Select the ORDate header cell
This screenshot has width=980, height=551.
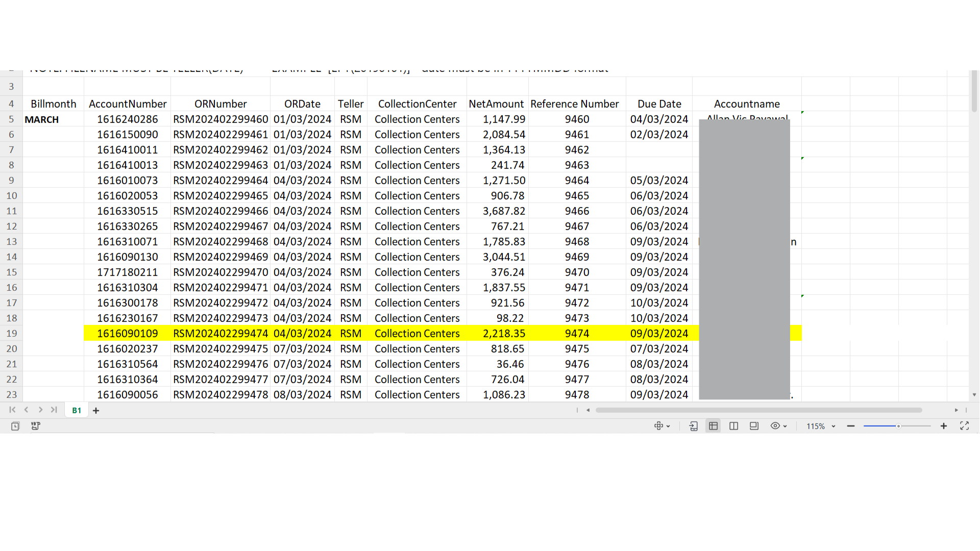pos(303,104)
